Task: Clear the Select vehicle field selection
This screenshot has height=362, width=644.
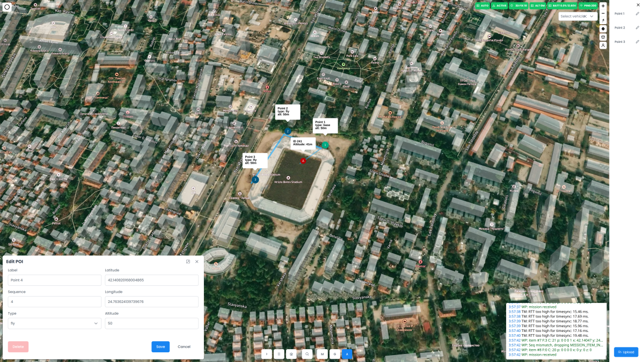Action: click(584, 17)
